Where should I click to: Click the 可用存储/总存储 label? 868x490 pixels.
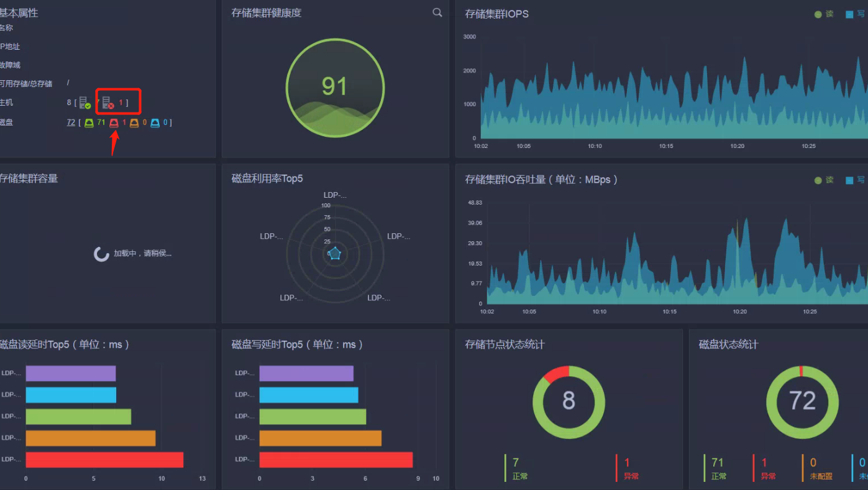point(26,84)
